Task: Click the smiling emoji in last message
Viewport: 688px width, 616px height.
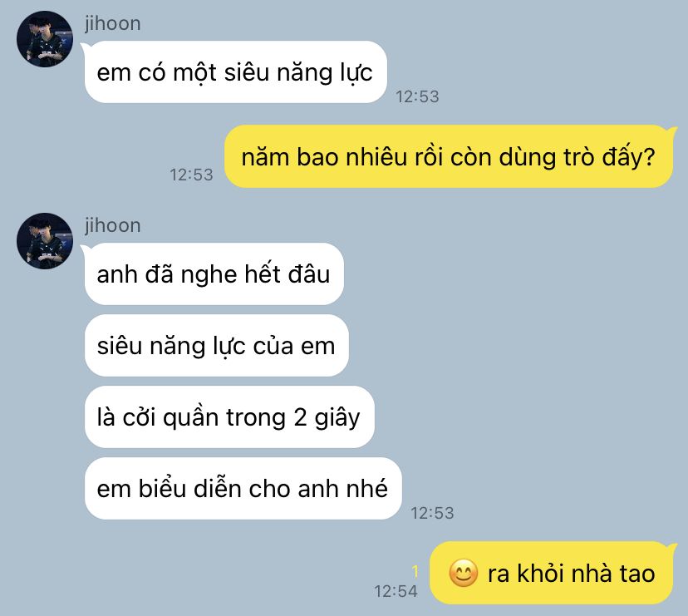Action: point(464,573)
